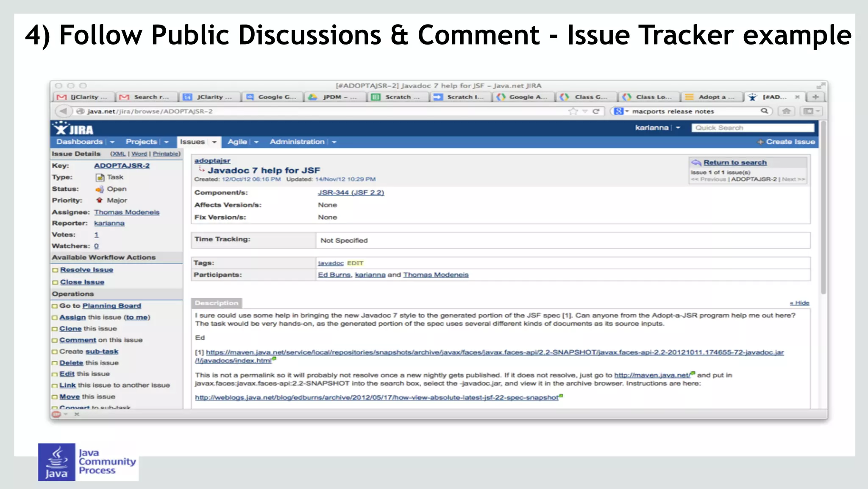
Task: Switch to Class Lo... browser tab
Action: coord(648,97)
